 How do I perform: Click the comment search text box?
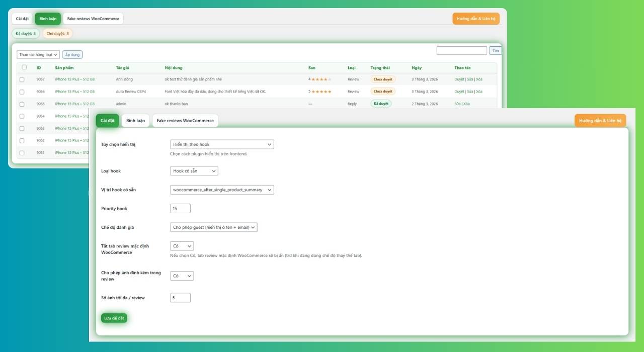pos(461,51)
